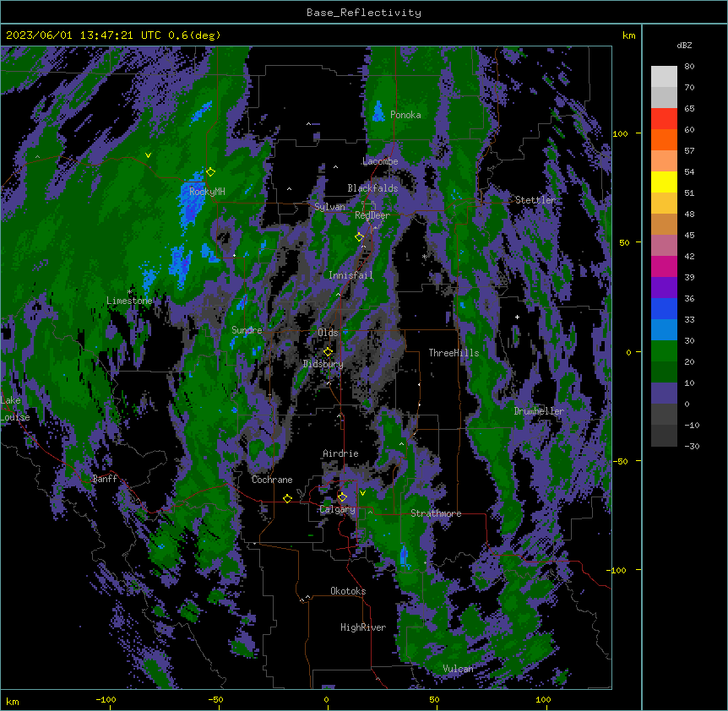Click the dBZ legend heading
The image size is (728, 711).
click(x=684, y=45)
